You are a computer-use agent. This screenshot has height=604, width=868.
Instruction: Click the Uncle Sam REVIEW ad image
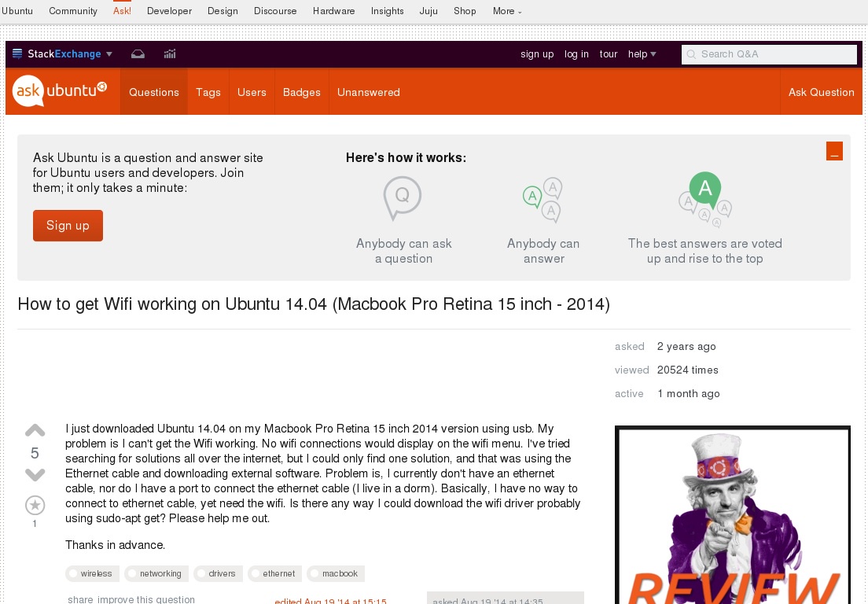tap(733, 515)
